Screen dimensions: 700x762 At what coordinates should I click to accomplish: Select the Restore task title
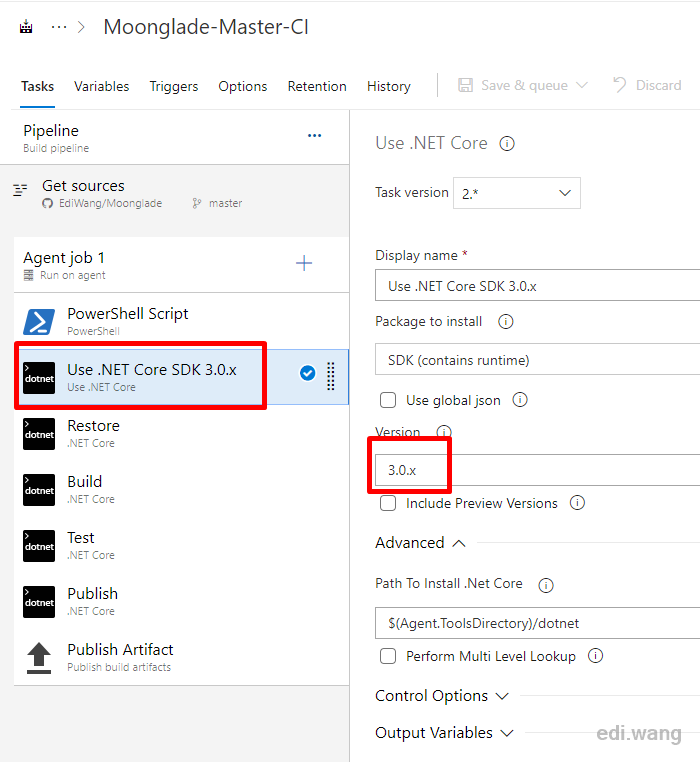[x=93, y=426]
